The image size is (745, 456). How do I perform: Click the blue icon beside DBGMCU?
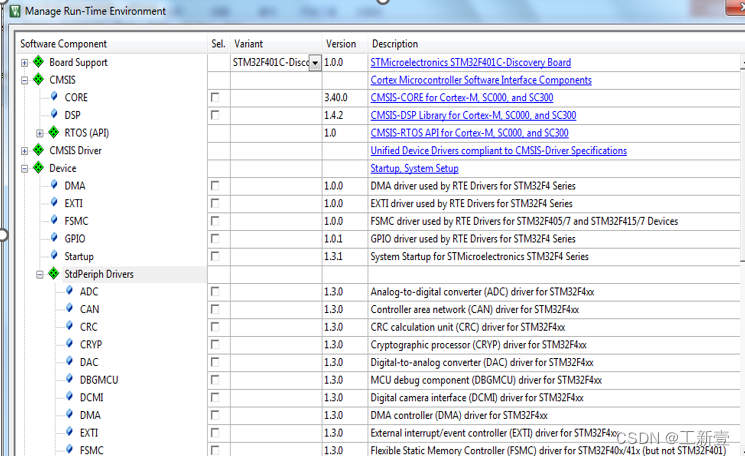(x=69, y=379)
